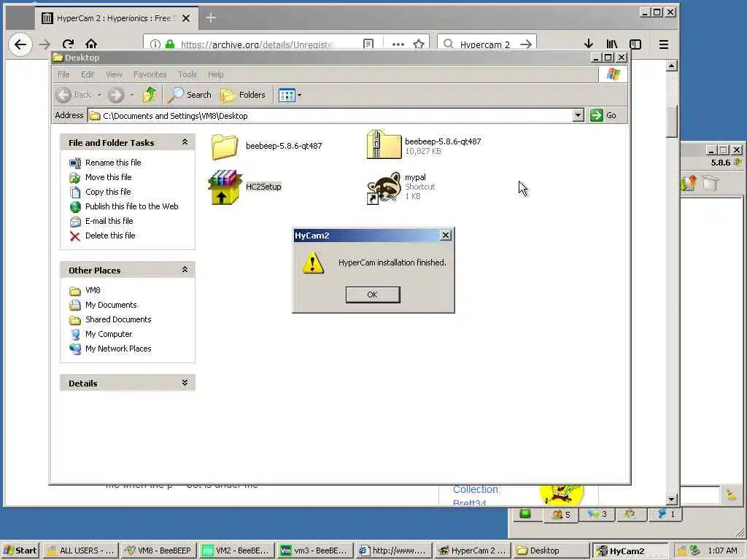Viewport: 747px width, 560px height.
Task: Click the BeeBEEP tab showing 5
Action: (561, 514)
